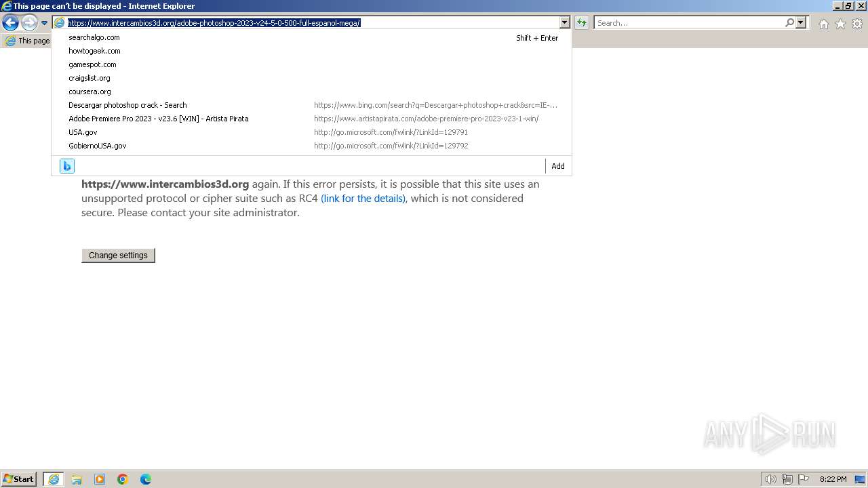
Task: Open the Home page icon
Action: (x=823, y=24)
